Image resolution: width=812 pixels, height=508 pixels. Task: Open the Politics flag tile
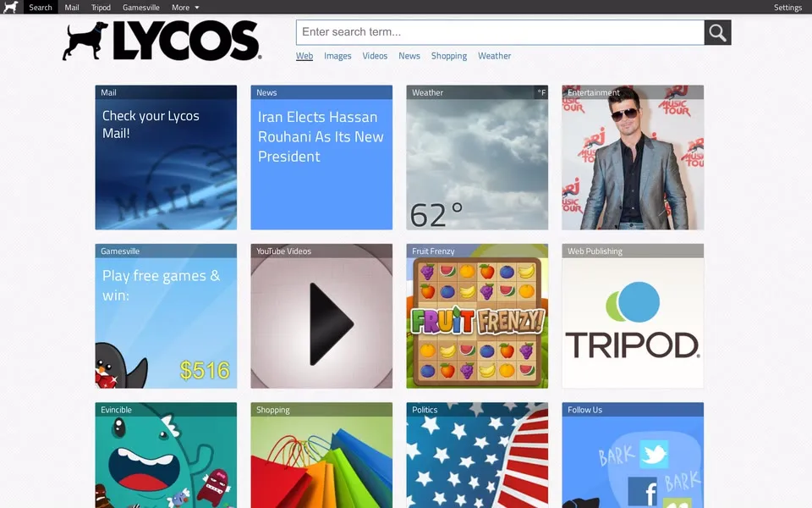[x=477, y=456]
